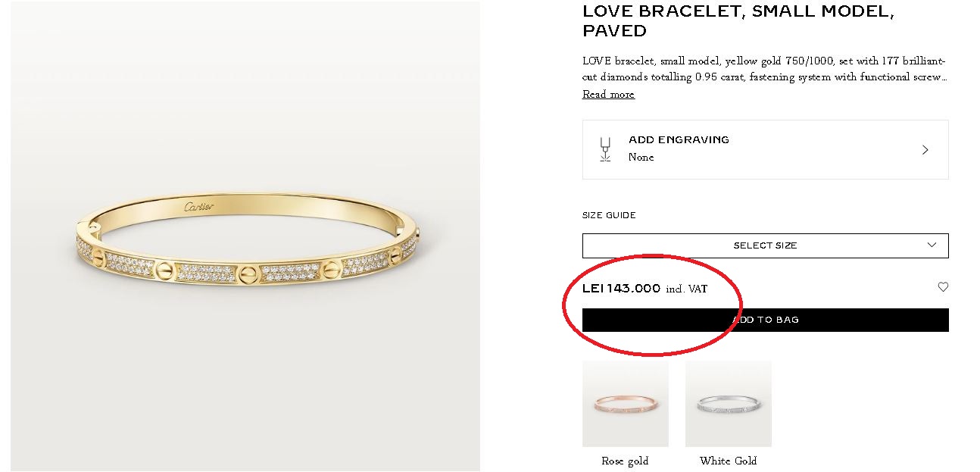Viewport: 980px width, 472px height.
Task: Click the Rose gold label text
Action: 625,461
